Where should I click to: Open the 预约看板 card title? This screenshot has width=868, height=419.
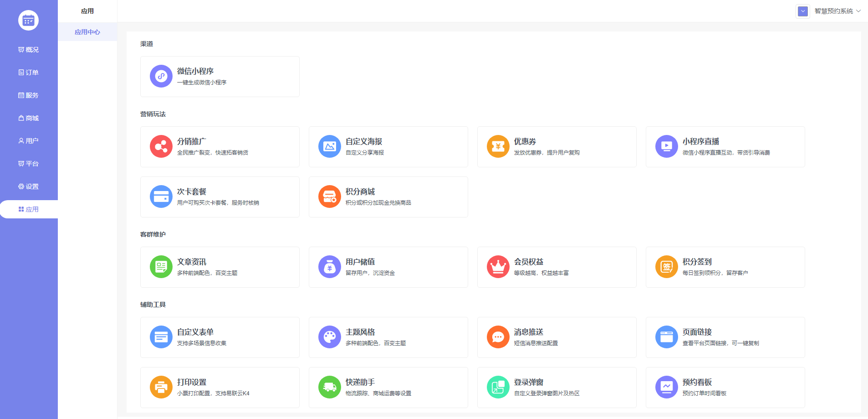[x=697, y=382]
